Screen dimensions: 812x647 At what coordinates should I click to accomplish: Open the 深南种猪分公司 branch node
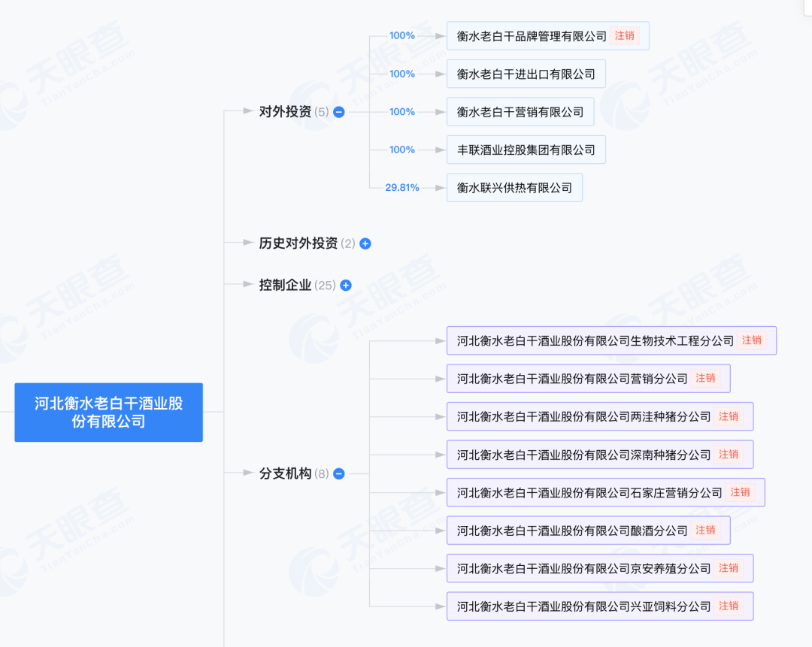click(x=600, y=455)
